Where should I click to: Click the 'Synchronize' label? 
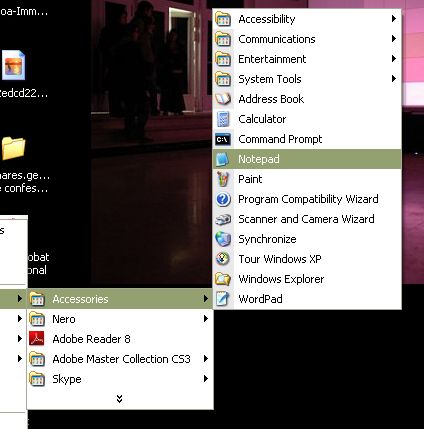267,239
